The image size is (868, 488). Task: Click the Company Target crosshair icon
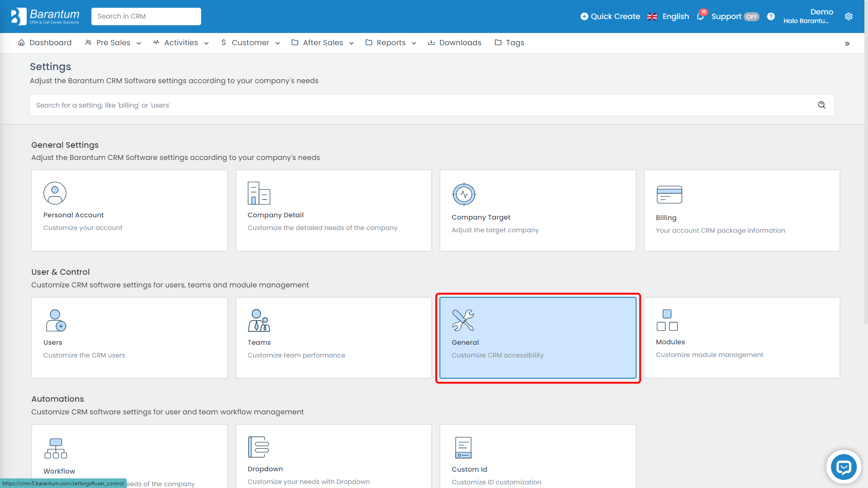(464, 194)
